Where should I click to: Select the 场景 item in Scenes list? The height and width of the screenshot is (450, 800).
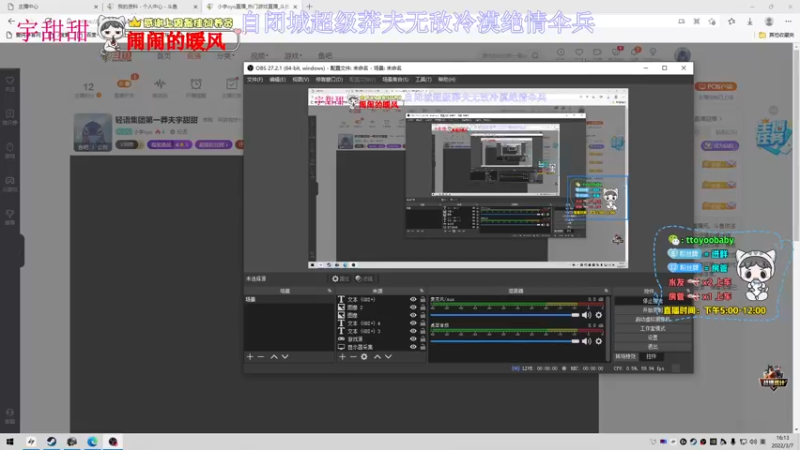(x=289, y=299)
